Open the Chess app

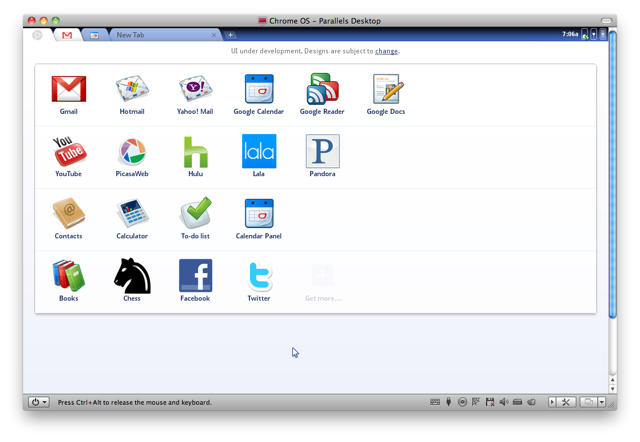coord(132,276)
